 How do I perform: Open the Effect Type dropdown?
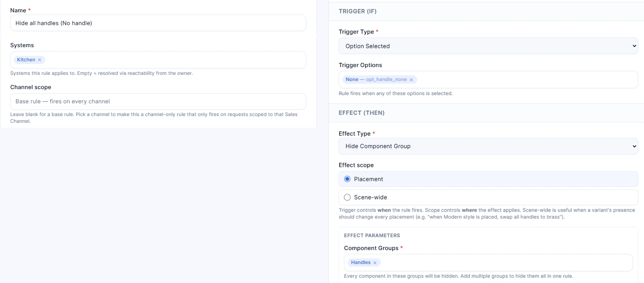(x=488, y=146)
